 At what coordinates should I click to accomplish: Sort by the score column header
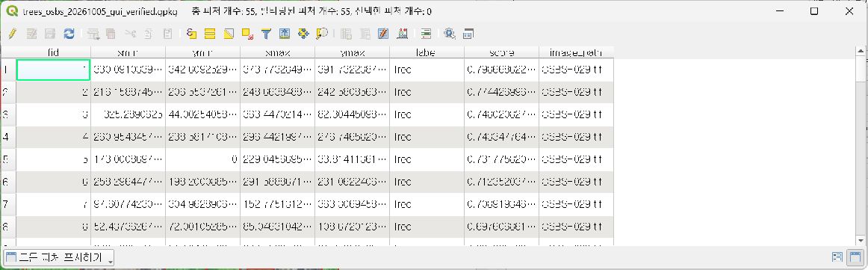point(501,52)
